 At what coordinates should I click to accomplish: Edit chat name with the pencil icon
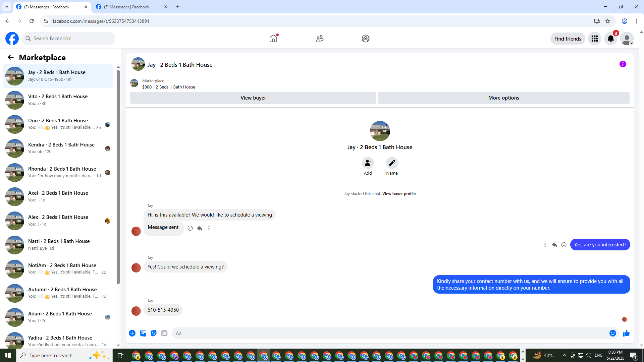click(x=392, y=163)
